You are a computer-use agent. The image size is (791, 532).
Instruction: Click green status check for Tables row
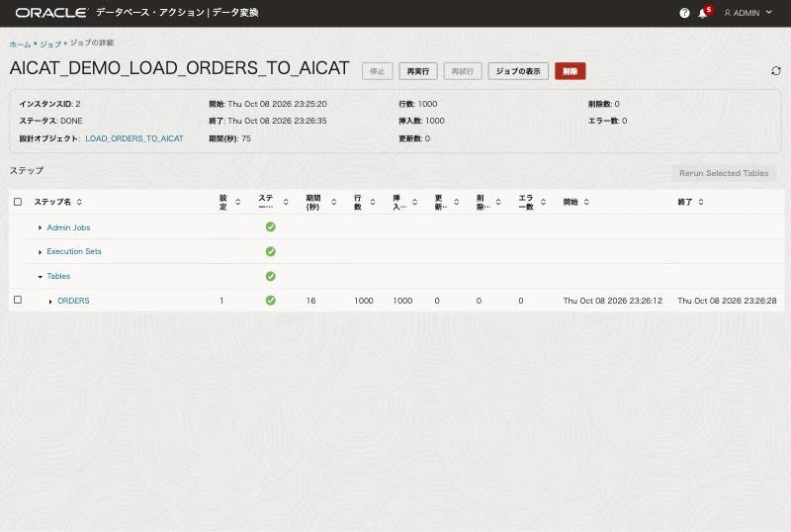270,276
